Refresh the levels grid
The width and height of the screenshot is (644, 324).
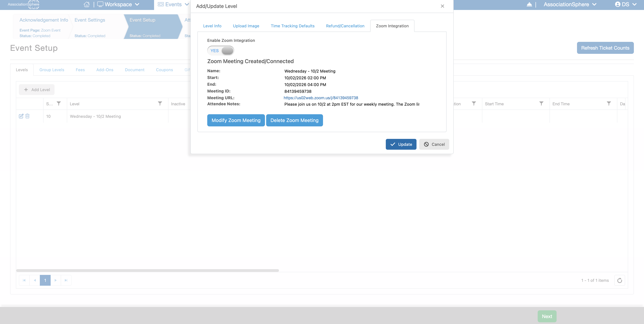[620, 280]
